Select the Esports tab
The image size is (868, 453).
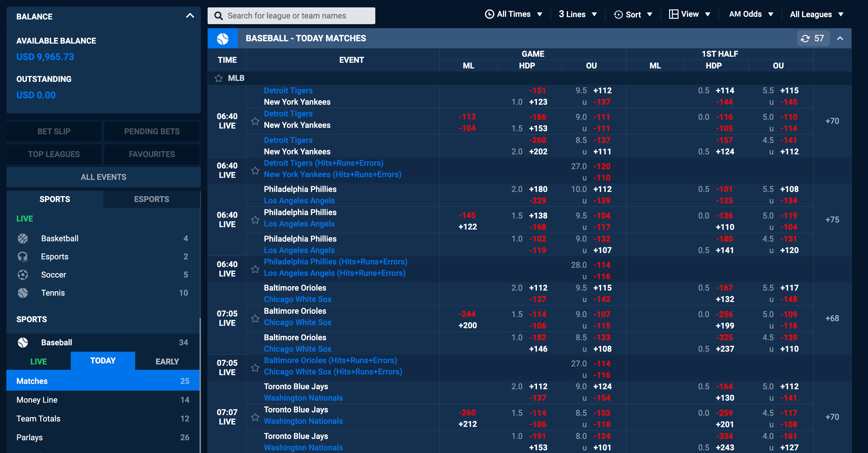point(152,199)
